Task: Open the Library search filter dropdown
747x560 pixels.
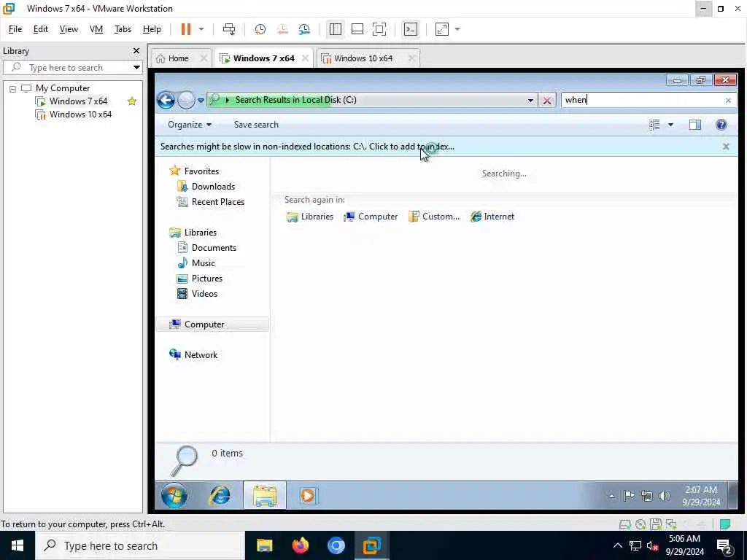Action: click(x=136, y=67)
